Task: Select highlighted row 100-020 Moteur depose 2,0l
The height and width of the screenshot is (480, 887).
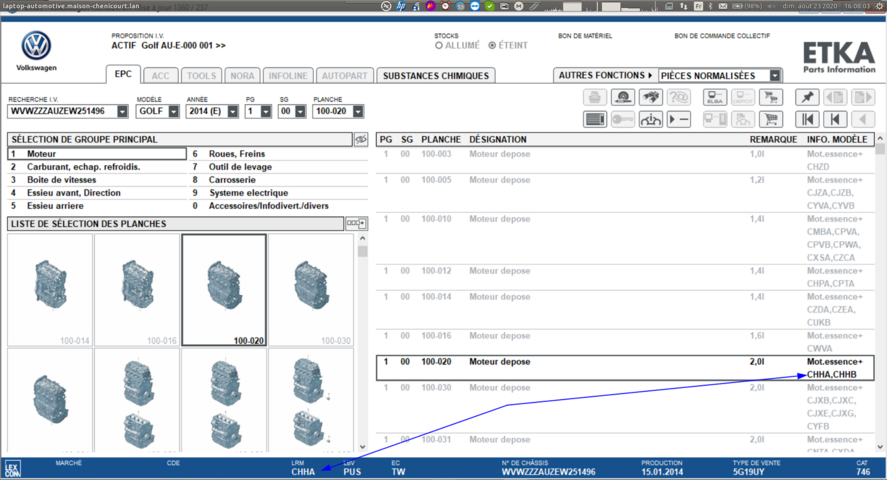Action: point(625,368)
